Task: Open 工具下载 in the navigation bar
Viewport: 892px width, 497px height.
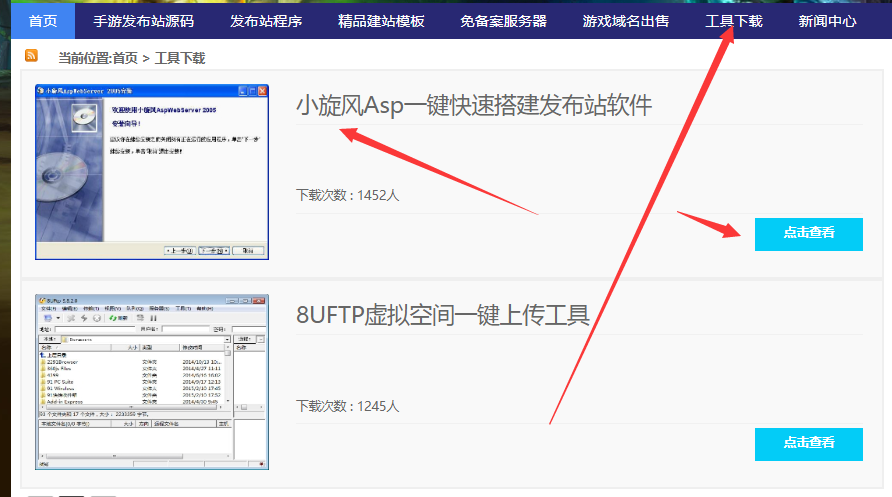Action: (734, 22)
